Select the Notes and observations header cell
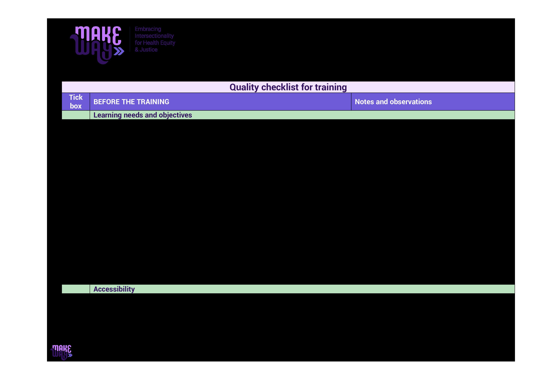 (393, 102)
